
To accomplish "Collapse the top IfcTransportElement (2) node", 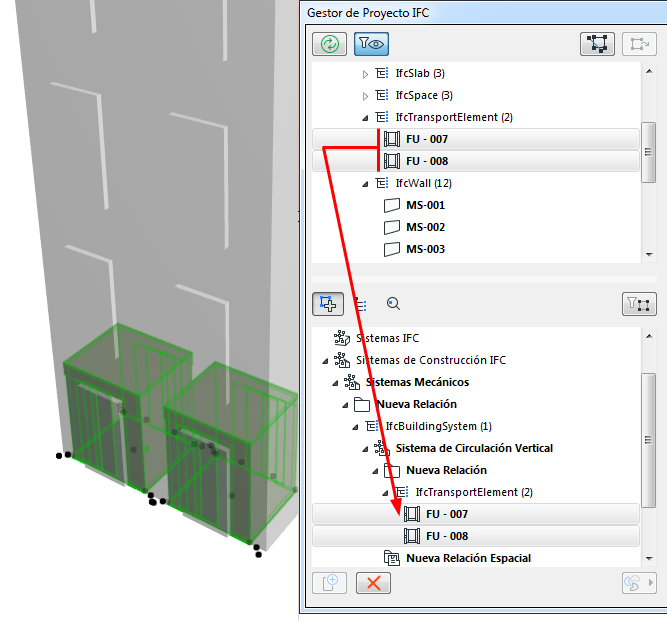I will point(365,118).
